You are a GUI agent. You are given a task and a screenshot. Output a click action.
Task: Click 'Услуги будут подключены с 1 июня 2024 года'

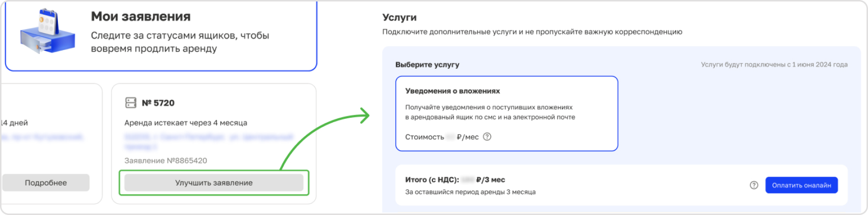774,64
